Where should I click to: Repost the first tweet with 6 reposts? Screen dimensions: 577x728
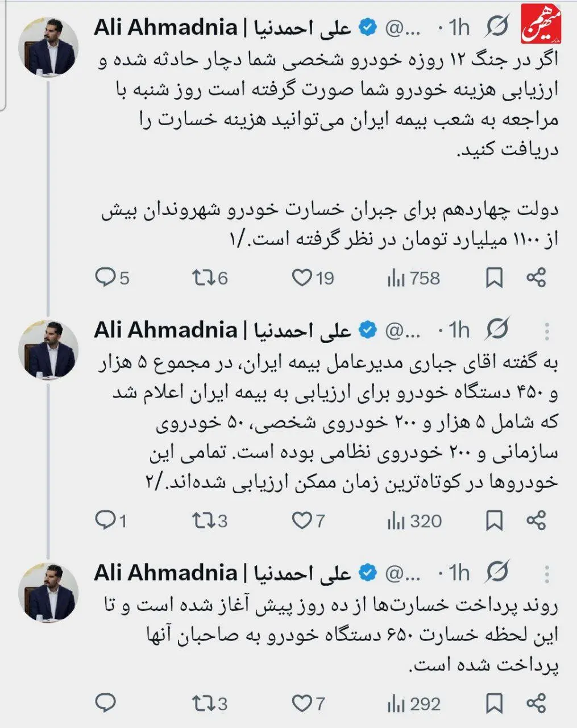coord(201,278)
